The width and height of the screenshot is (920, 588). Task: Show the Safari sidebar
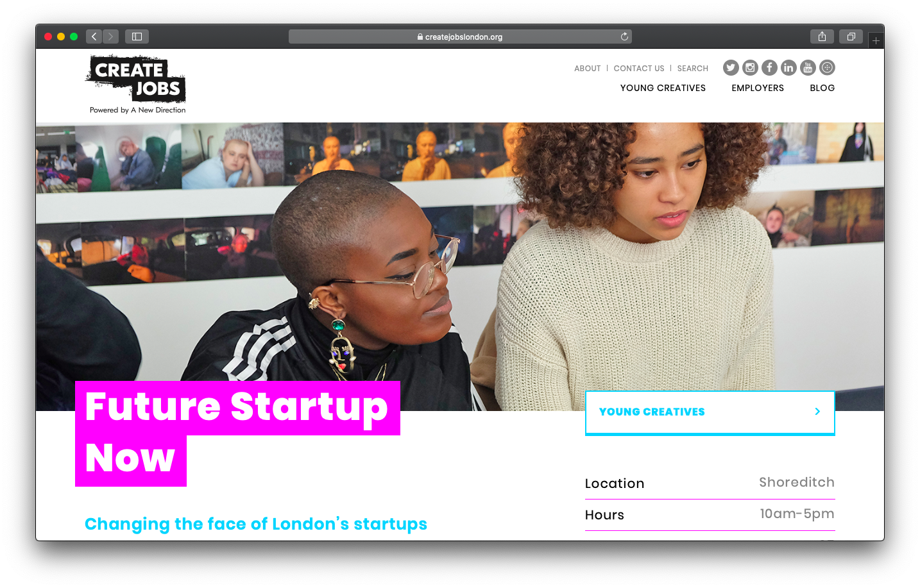(137, 37)
